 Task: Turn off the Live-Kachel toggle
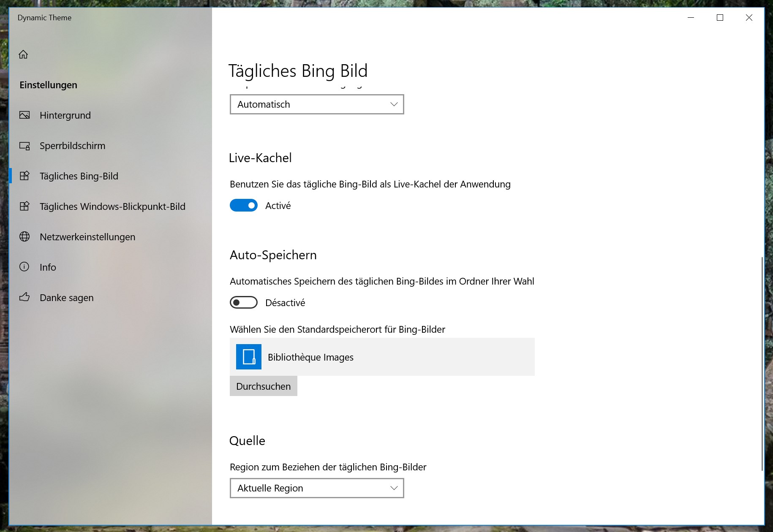click(244, 205)
